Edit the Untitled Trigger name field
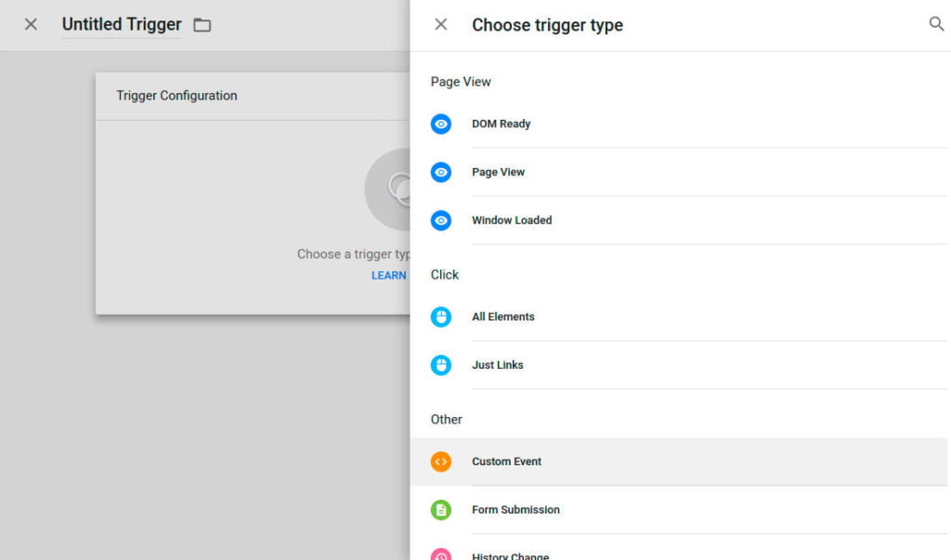 point(122,25)
